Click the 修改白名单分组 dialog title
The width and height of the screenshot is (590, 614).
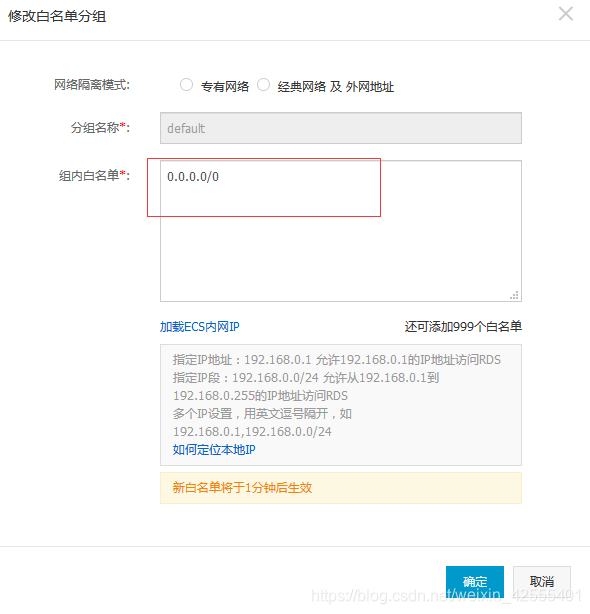coord(57,16)
